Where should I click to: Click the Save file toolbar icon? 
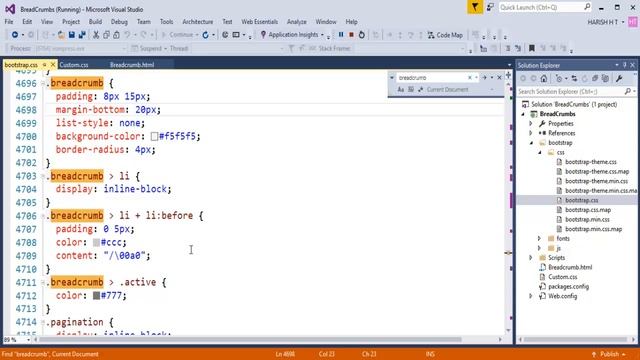tap(71, 35)
